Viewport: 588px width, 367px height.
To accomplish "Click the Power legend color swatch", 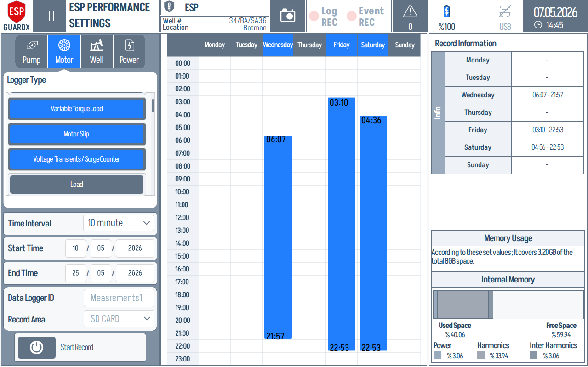I will point(437,356).
